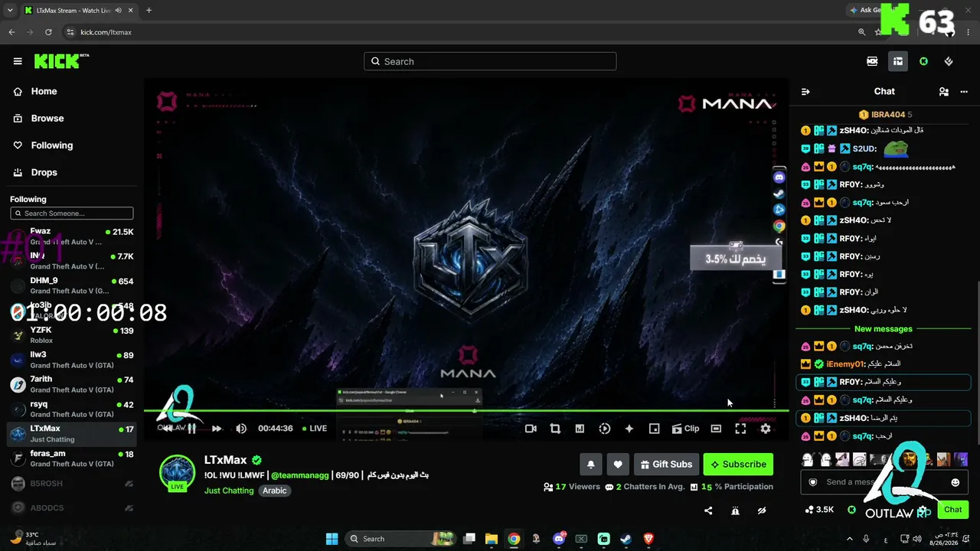Click the 3.5K channel points

click(819, 510)
